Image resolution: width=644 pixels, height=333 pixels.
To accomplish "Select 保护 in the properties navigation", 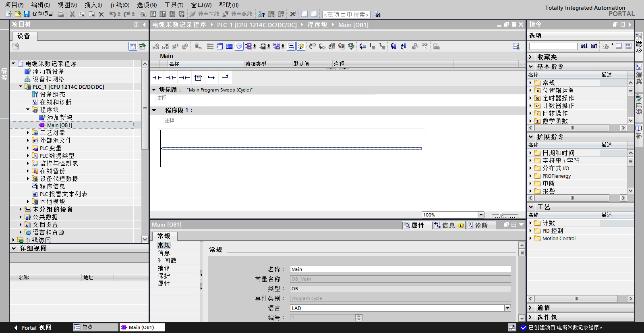I will [x=164, y=276].
